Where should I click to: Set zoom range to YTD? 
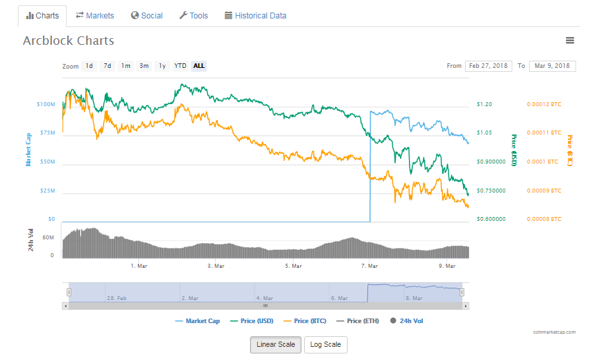pyautogui.click(x=180, y=66)
